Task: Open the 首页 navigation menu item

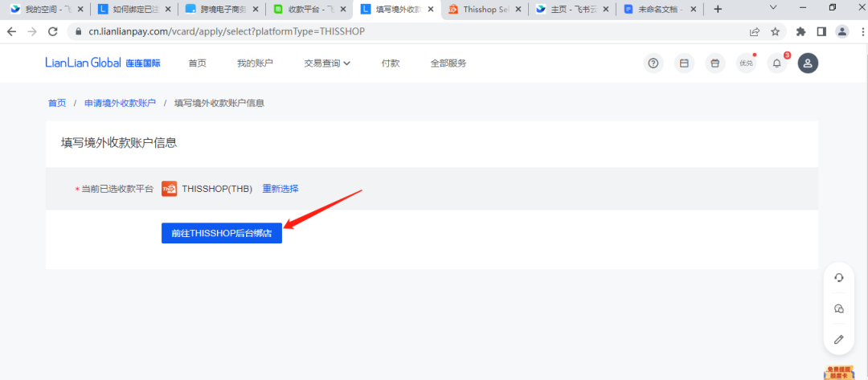Action: [197, 63]
